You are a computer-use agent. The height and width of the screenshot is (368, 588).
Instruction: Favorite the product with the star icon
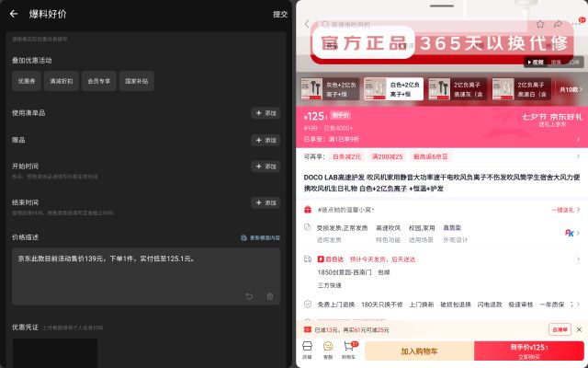[540, 24]
